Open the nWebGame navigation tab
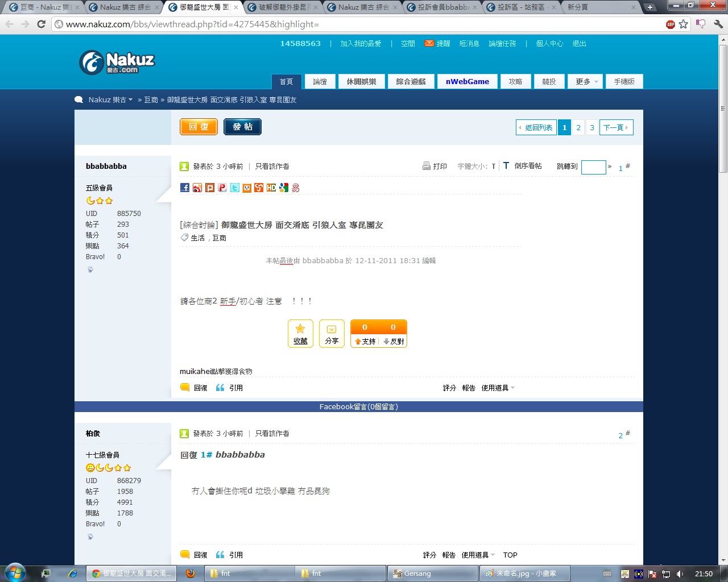Screen dimensions: 728x582 coord(468,82)
